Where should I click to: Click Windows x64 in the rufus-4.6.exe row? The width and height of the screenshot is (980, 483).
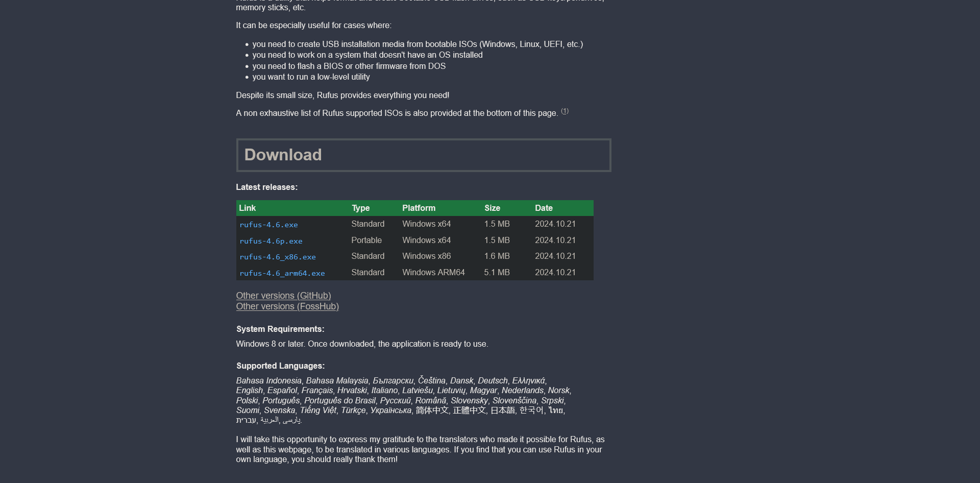coord(426,224)
